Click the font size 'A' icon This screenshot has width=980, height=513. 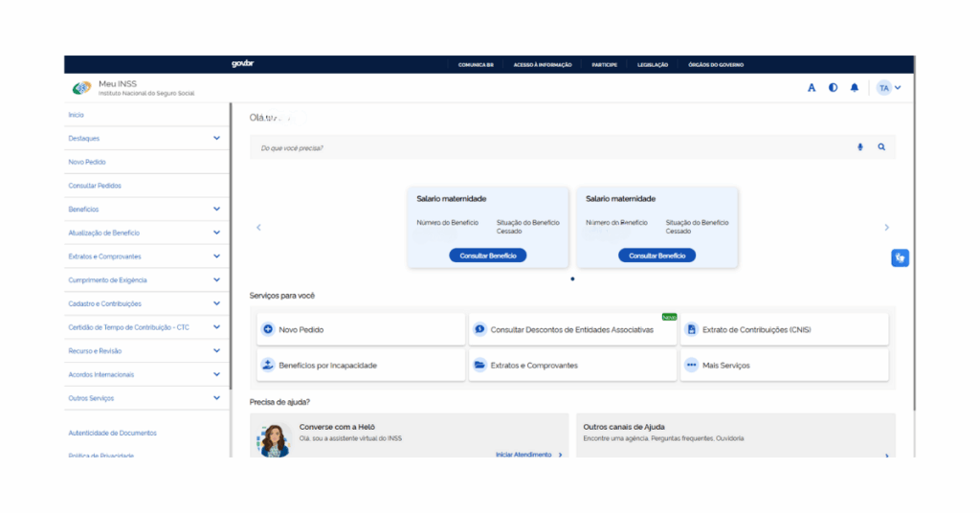(x=812, y=88)
